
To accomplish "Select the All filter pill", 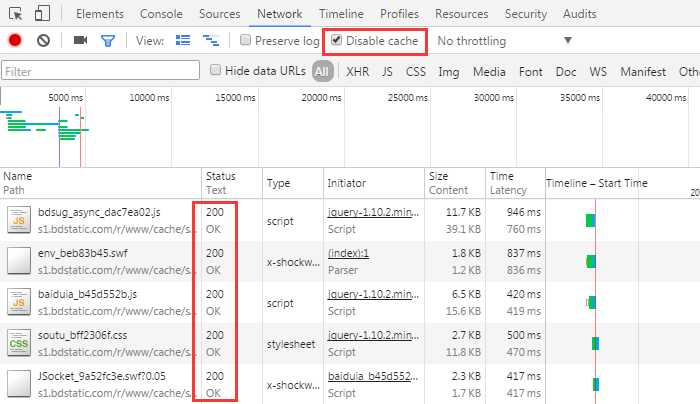I will (322, 71).
